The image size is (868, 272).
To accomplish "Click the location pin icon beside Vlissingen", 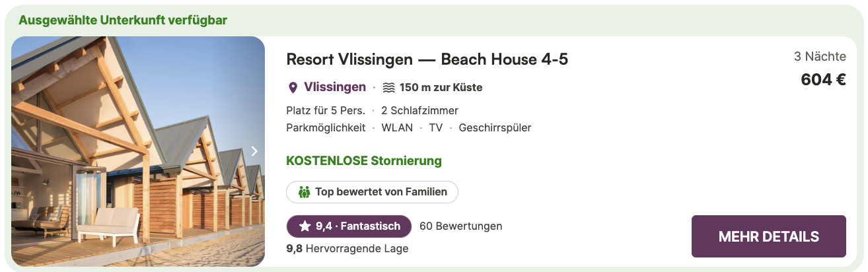I will [x=293, y=88].
